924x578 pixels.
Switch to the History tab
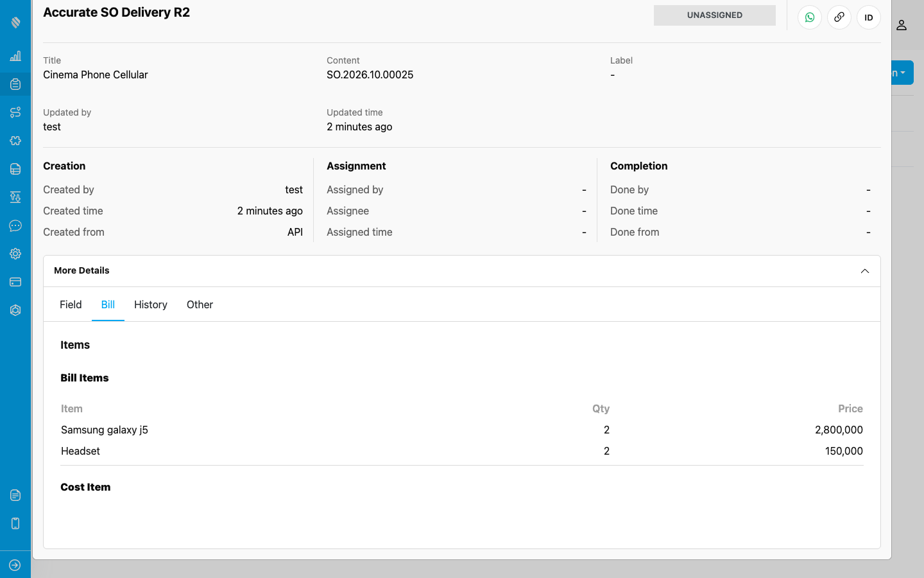click(x=151, y=304)
